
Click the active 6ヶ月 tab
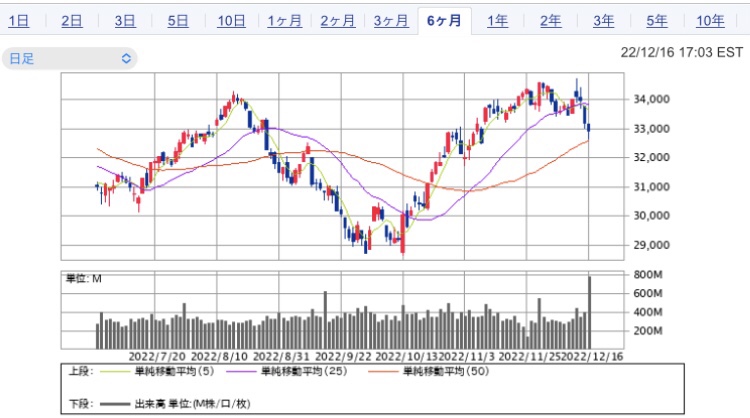coord(444,21)
